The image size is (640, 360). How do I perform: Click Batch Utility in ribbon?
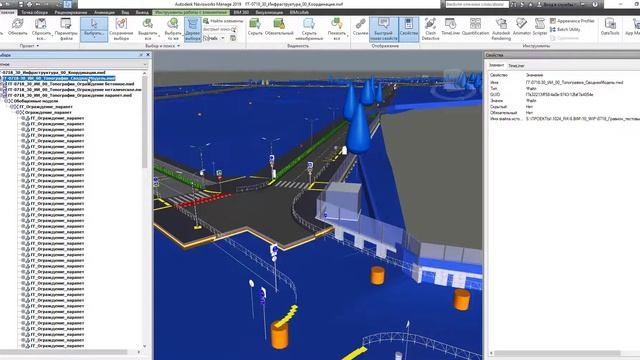[565, 29]
